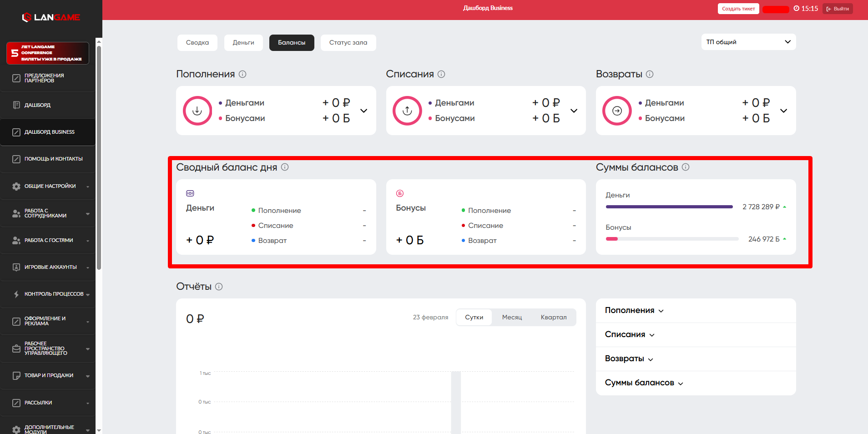
Task: Switch to the Статус зала tab
Action: (x=348, y=42)
